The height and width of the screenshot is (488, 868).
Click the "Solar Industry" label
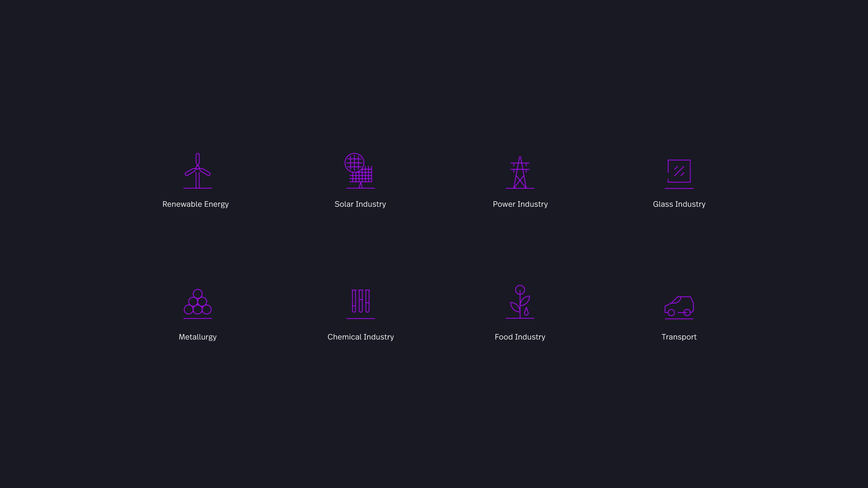360,204
